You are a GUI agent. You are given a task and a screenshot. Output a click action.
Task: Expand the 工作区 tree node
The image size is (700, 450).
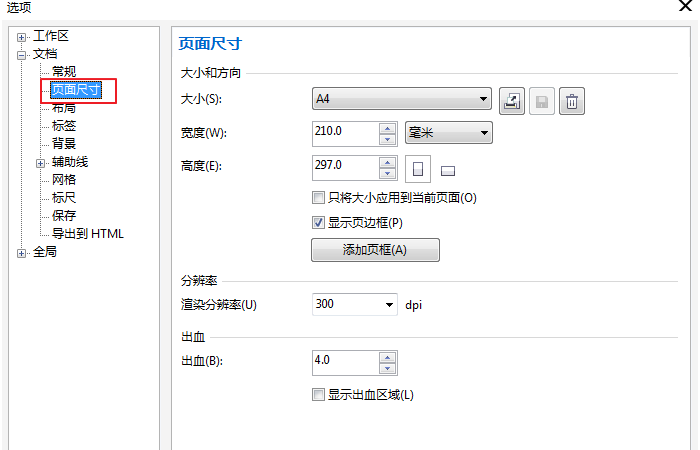point(22,36)
